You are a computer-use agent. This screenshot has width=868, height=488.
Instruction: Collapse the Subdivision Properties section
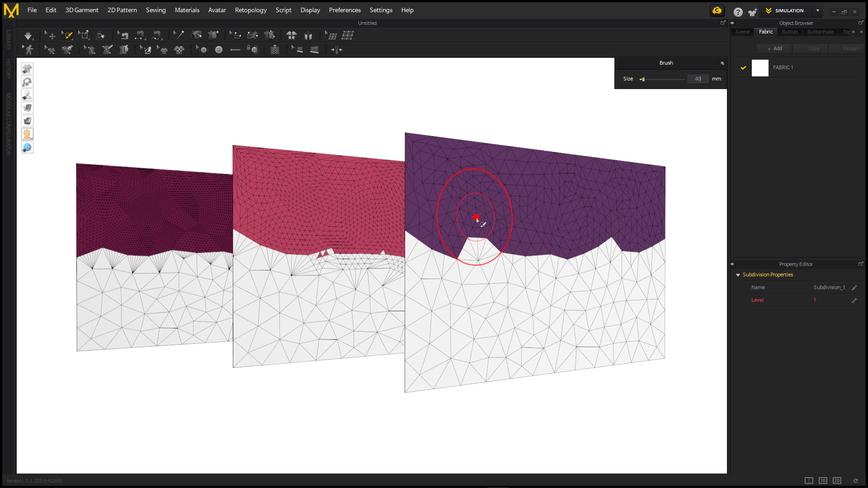pyautogui.click(x=739, y=275)
